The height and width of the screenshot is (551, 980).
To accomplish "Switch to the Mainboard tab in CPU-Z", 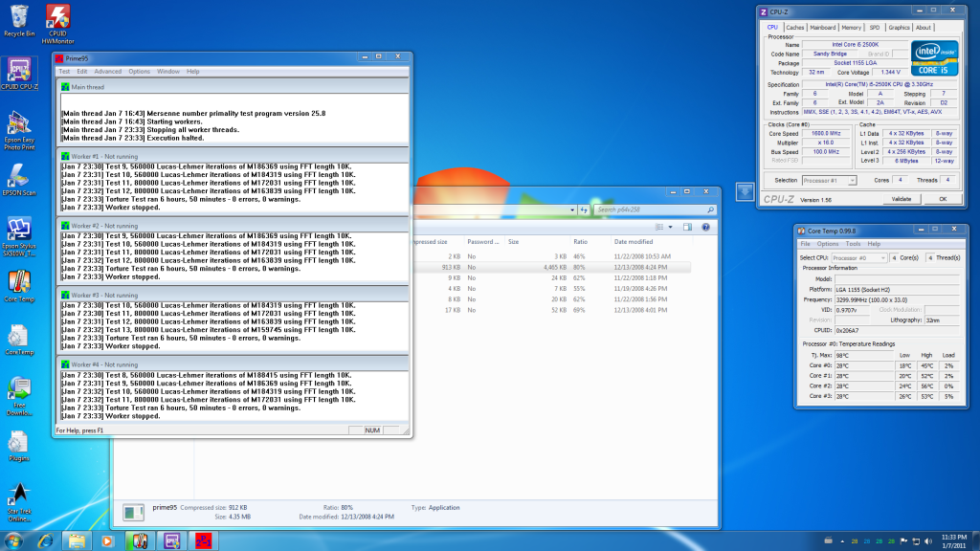I will 822,28.
